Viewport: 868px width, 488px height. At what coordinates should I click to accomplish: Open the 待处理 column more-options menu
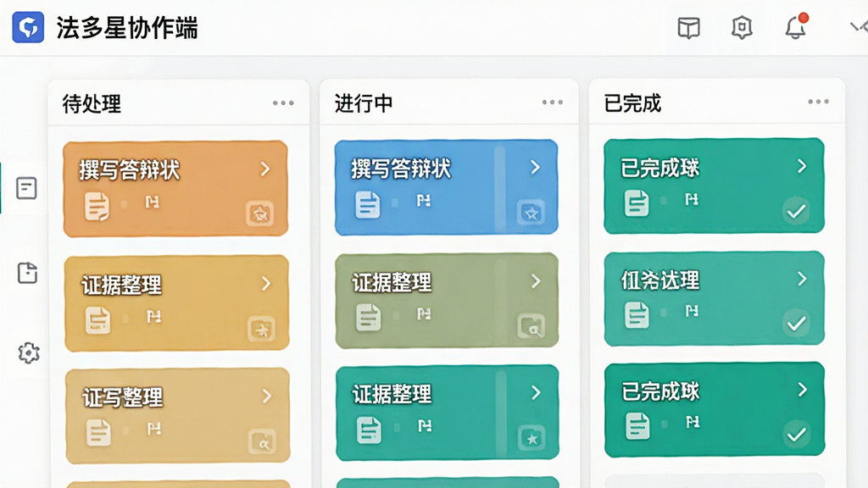(x=283, y=103)
